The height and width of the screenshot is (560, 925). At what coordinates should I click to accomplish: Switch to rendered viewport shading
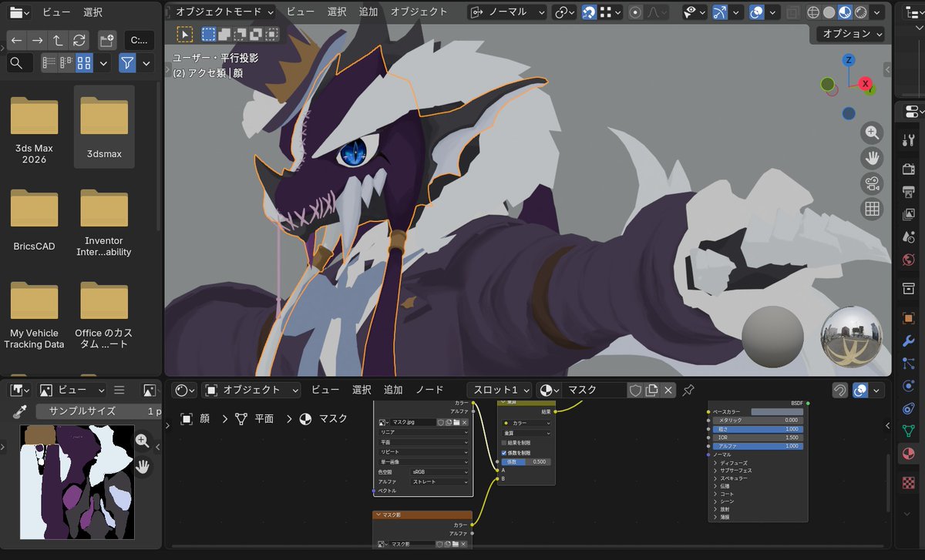860,12
